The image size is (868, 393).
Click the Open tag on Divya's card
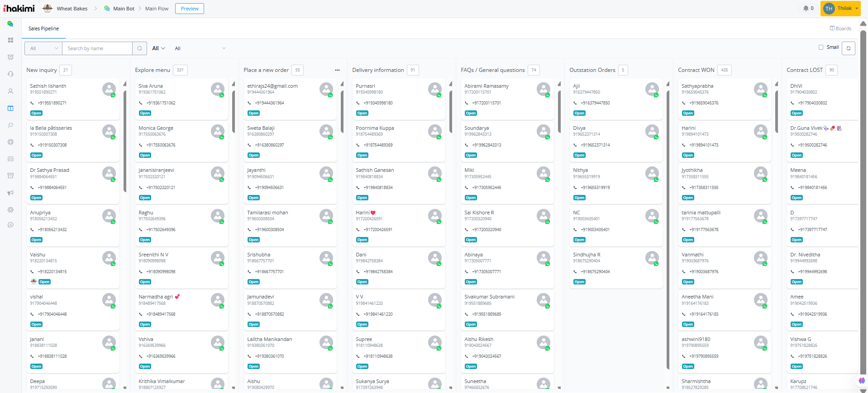click(579, 155)
